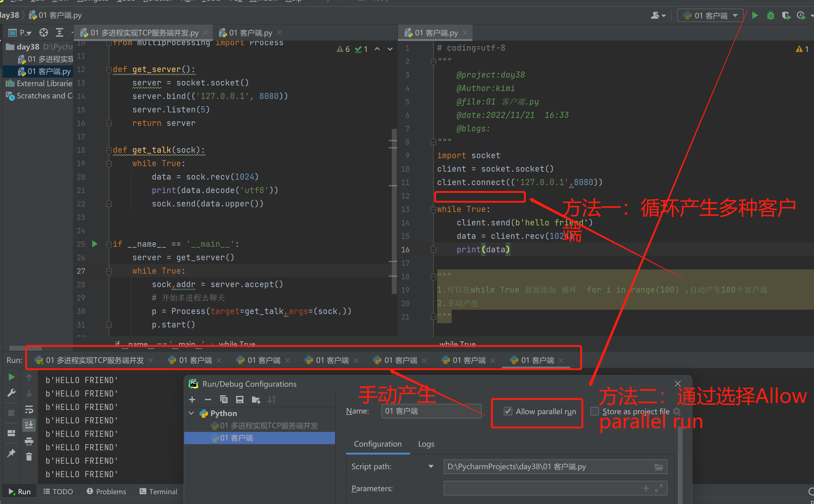The image size is (814, 504).
Task: Toggle Allow parallel run checkbox
Action: tap(508, 411)
